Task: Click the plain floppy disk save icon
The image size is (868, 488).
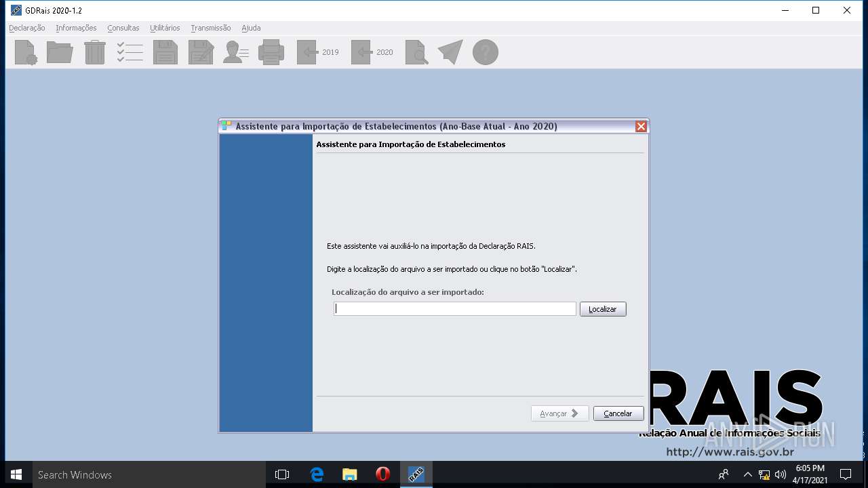Action: [165, 52]
